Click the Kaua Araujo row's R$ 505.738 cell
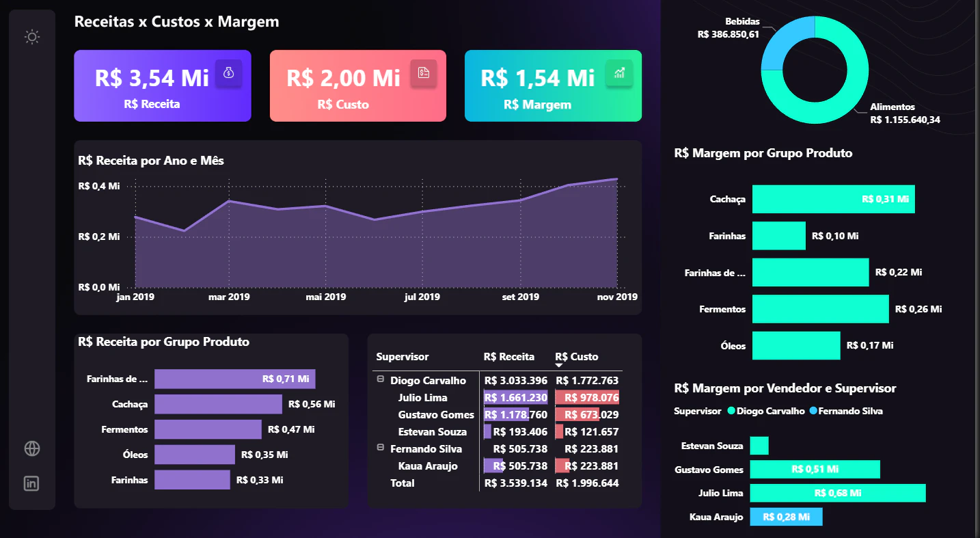Image resolution: width=980 pixels, height=538 pixels. click(516, 466)
